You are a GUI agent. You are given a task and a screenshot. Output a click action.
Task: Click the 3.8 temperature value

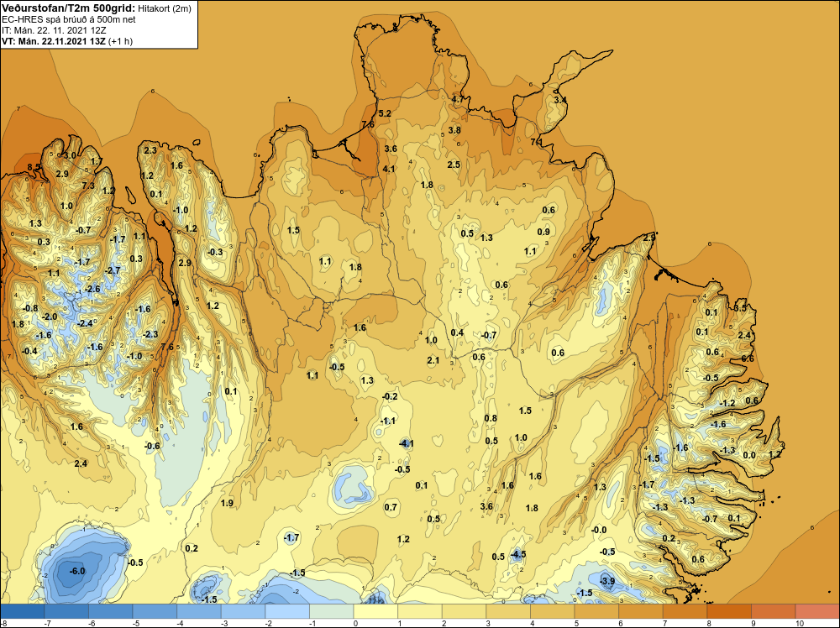pyautogui.click(x=454, y=130)
